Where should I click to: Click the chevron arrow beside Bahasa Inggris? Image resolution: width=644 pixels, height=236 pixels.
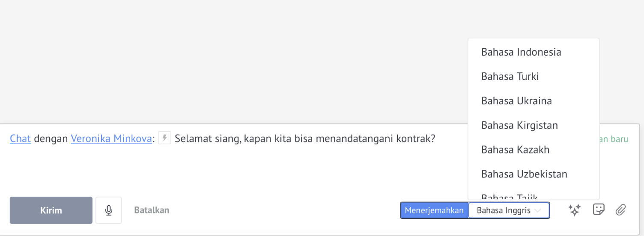point(538,210)
